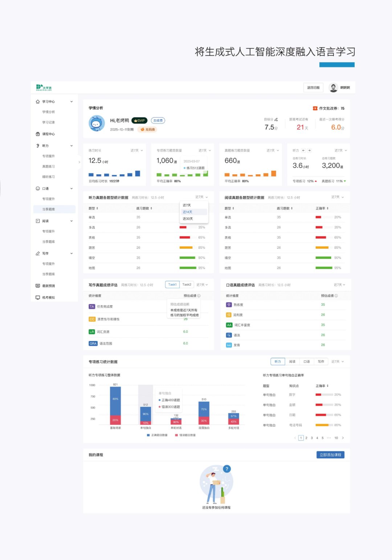Select the Task2 toggle in writing panel
392x560 pixels.
(187, 285)
